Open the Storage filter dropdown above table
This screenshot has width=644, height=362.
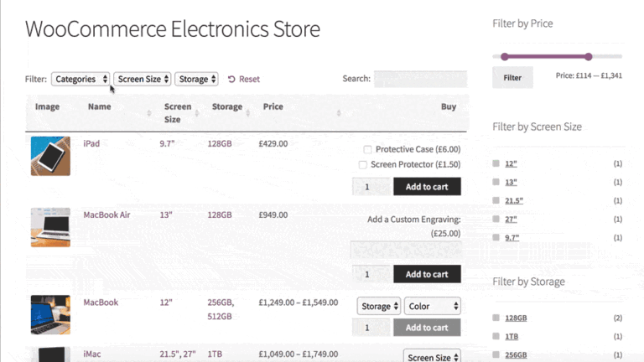coord(196,79)
